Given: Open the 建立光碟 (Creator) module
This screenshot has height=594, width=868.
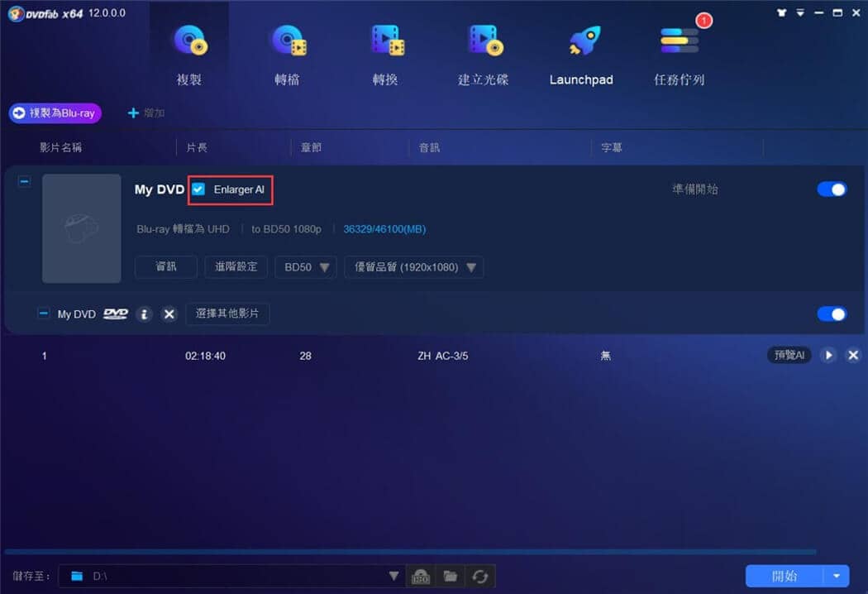Looking at the screenshot, I should [x=484, y=54].
